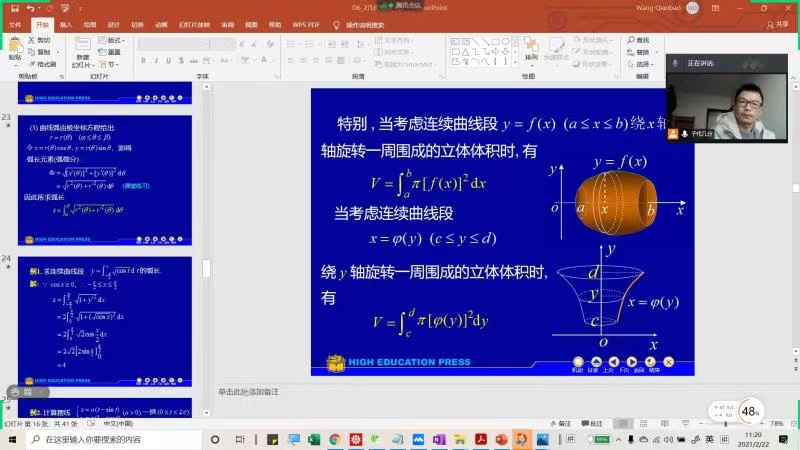Click the Cut (剪切) scissors icon
The height and width of the screenshot is (450, 800).
pyautogui.click(x=31, y=40)
